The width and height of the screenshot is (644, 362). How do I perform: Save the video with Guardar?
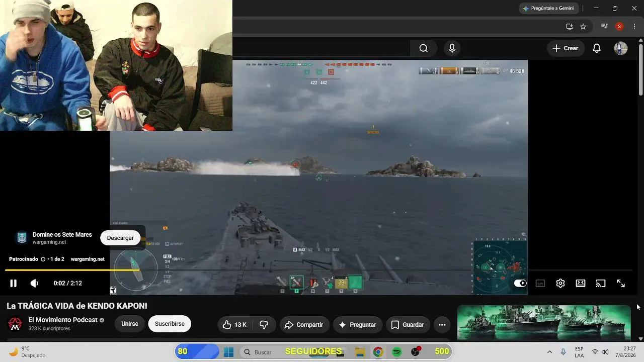pyautogui.click(x=408, y=325)
